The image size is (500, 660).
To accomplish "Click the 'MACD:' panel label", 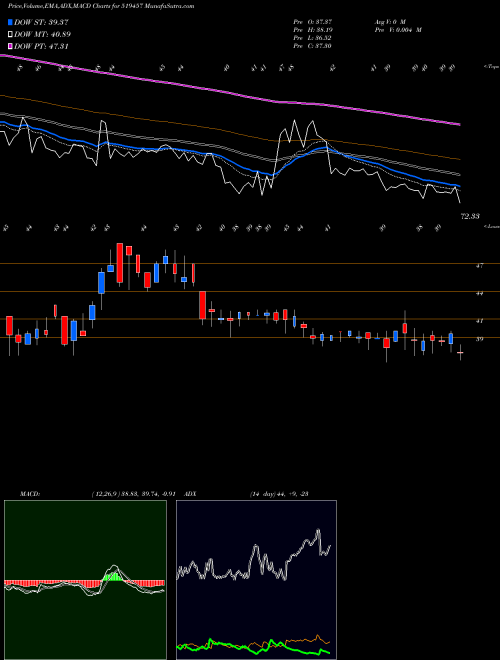I will [x=30, y=494].
